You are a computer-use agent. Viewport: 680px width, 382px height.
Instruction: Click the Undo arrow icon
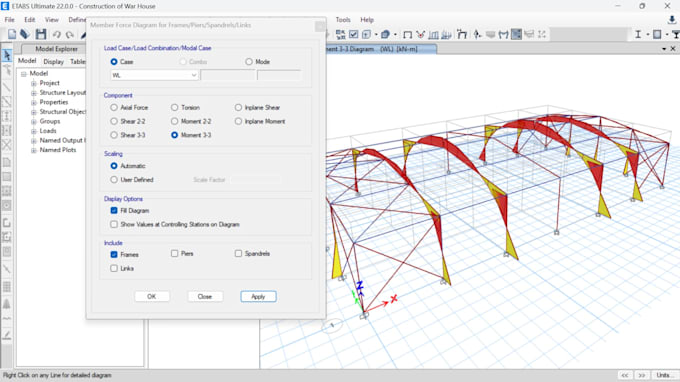click(x=56, y=34)
